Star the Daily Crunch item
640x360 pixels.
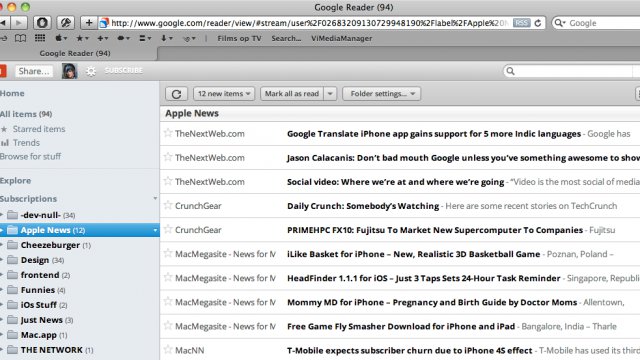coord(168,205)
